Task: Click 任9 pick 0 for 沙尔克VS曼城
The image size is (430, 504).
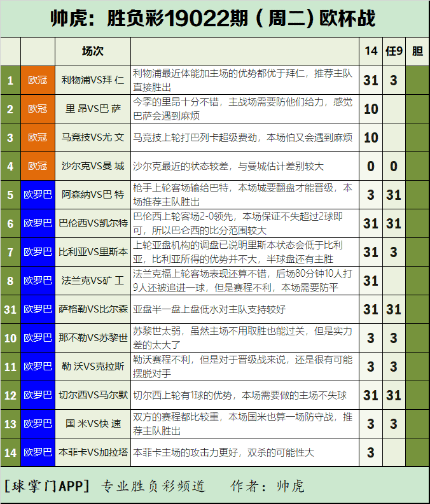Action: click(x=394, y=166)
